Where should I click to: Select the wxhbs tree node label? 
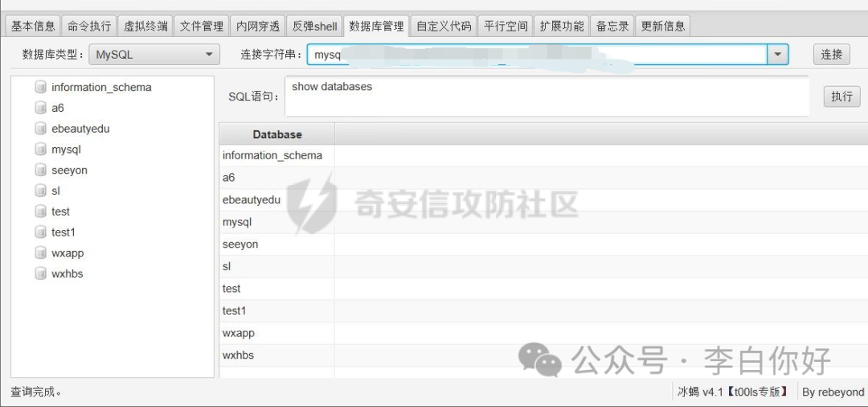point(67,273)
